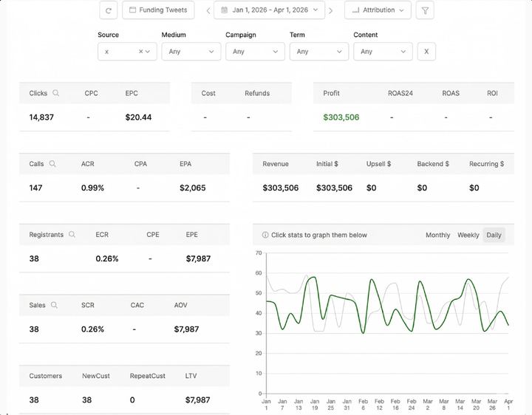
Task: Graph the Upsell $ stat header
Action: point(378,164)
